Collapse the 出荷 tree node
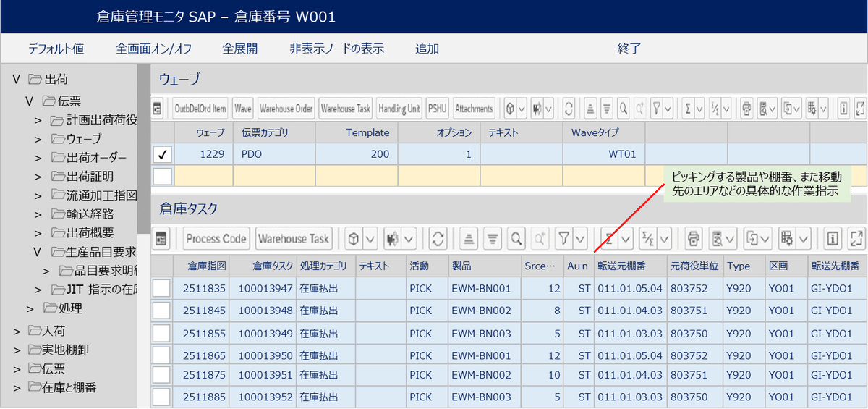The width and height of the screenshot is (868, 409). (x=16, y=79)
